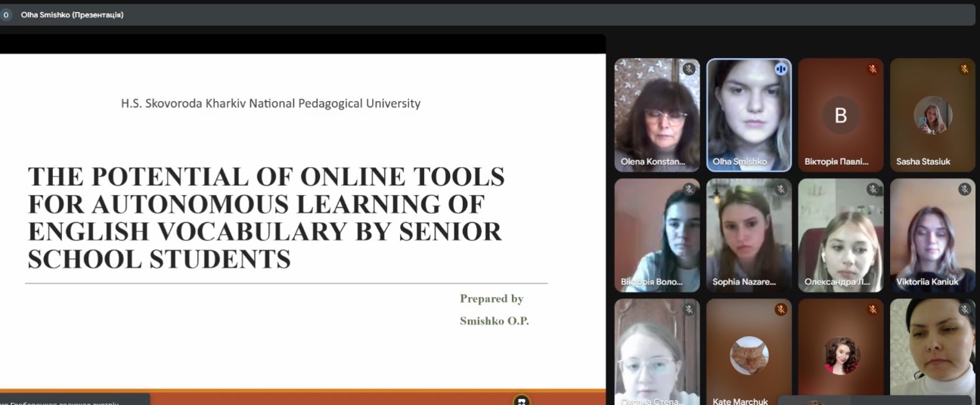This screenshot has width=980, height=405.
Task: Click the Olha Smishko (Презентація) presenter label
Action: (72, 14)
